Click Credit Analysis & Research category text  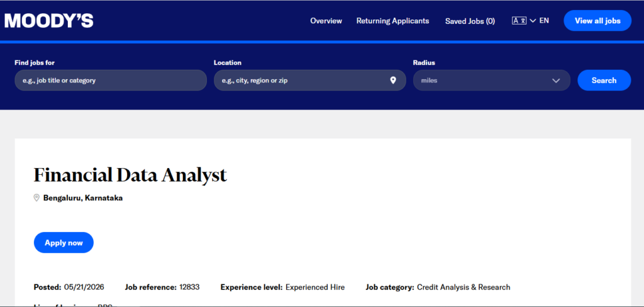pos(464,287)
